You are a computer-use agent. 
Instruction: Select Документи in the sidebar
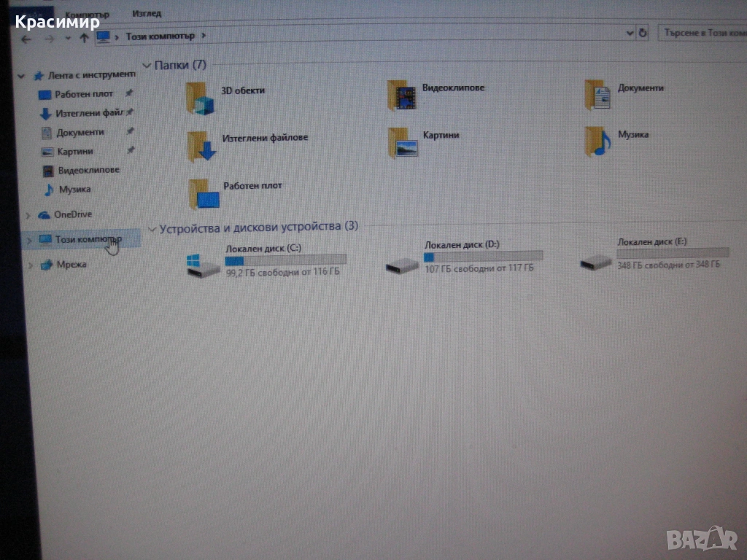pyautogui.click(x=80, y=133)
